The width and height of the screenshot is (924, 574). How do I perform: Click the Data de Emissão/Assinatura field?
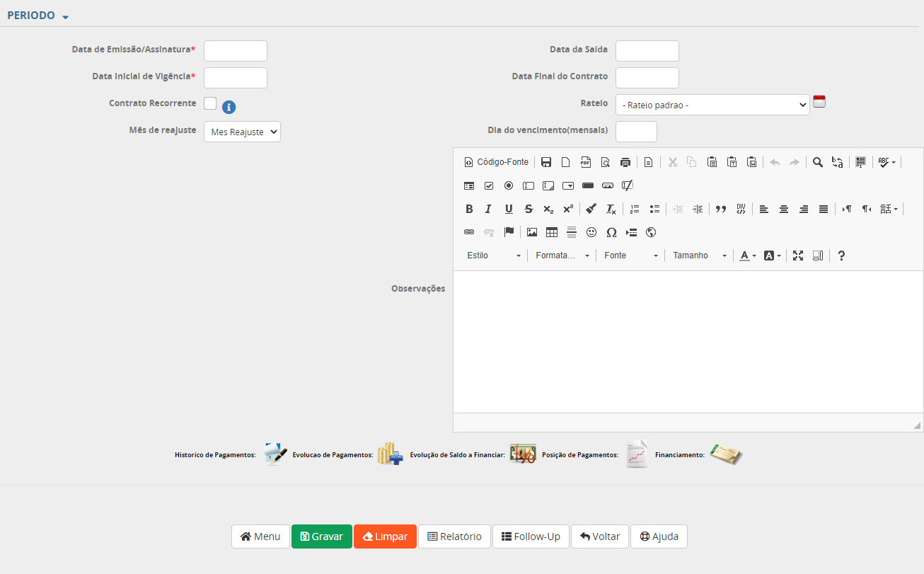(x=235, y=51)
